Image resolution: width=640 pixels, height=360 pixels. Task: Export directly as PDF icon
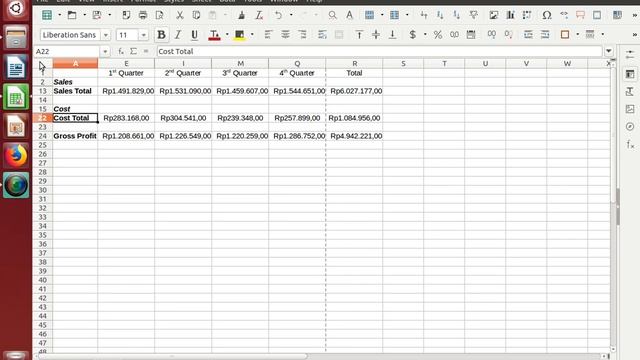point(126,15)
